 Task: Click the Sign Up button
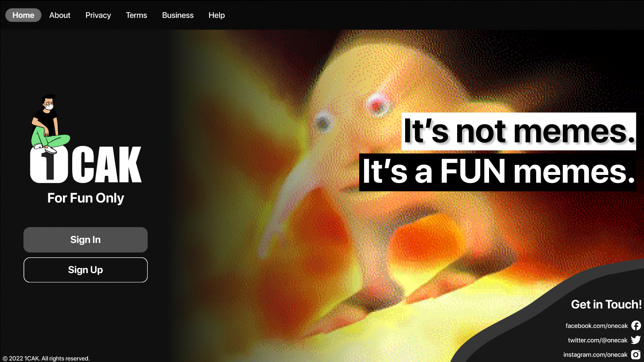tap(86, 270)
